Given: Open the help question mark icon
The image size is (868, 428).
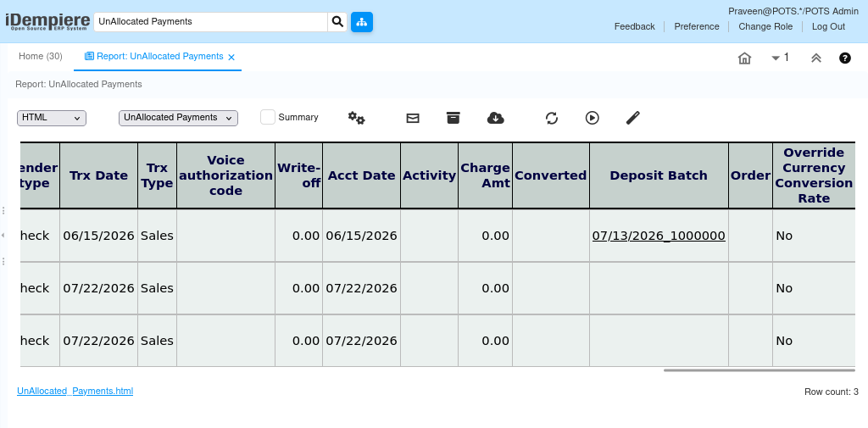Looking at the screenshot, I should coord(845,58).
